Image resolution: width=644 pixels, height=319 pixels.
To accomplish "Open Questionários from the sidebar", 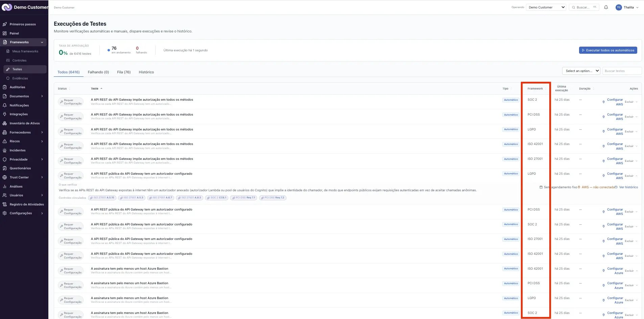I will [20, 168].
